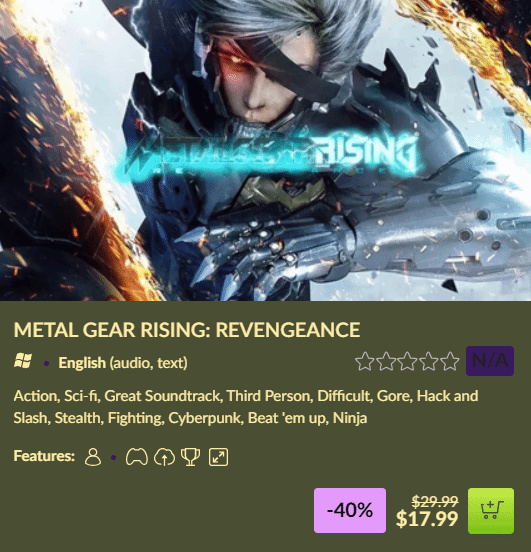This screenshot has width=531, height=552.
Task: Click the Windows platform icon
Action: [23, 361]
